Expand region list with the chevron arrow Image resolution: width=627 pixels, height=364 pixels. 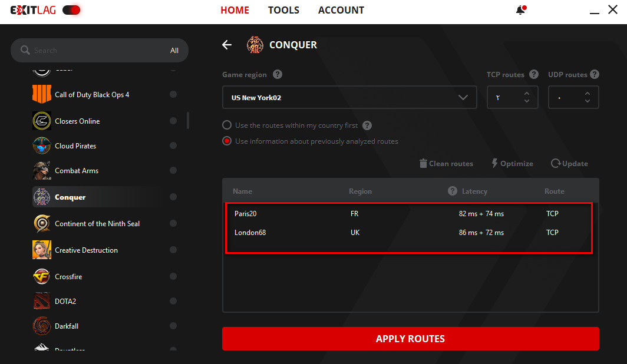(x=463, y=98)
